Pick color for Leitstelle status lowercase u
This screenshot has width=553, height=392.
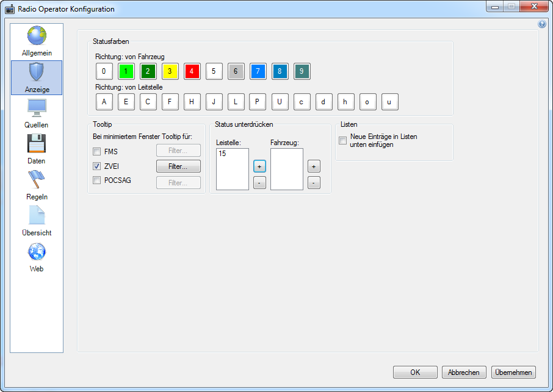pyautogui.click(x=389, y=102)
